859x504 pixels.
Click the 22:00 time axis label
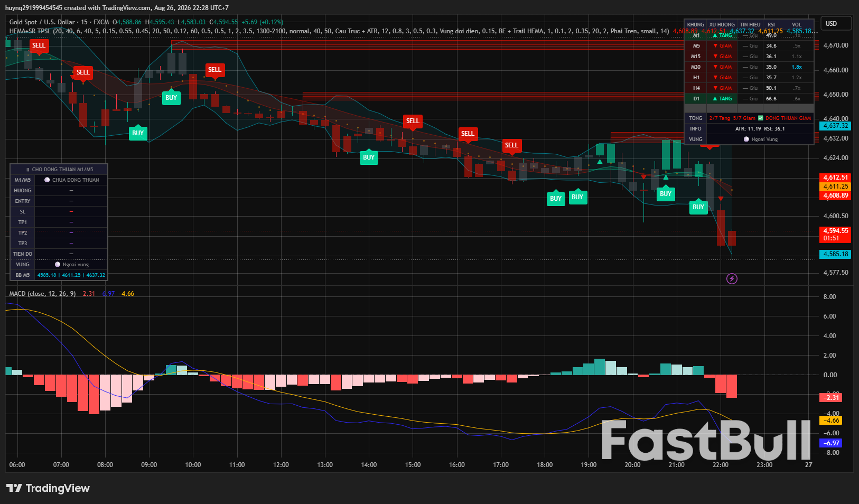click(x=721, y=465)
